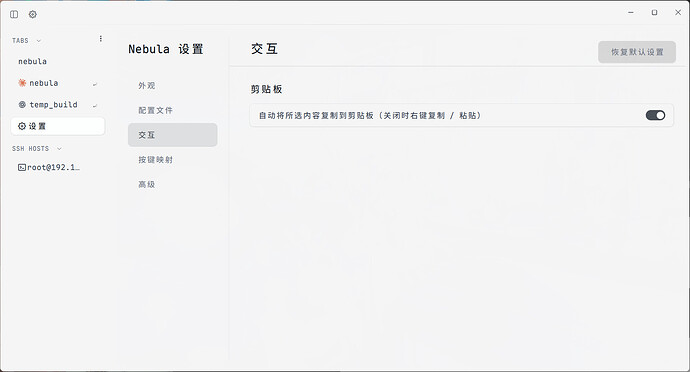This screenshot has height=372, width=690.
Task: Click the 恢复默认设置 button
Action: [637, 52]
